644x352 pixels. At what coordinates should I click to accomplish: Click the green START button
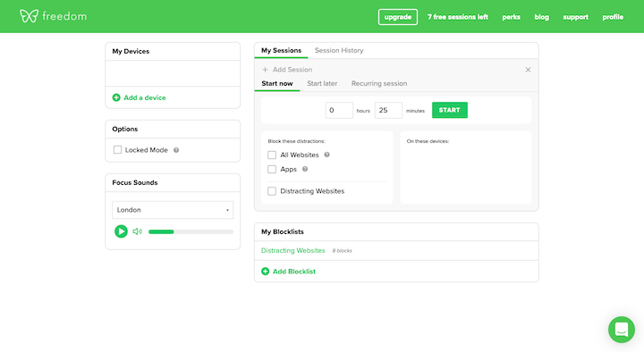click(x=449, y=110)
